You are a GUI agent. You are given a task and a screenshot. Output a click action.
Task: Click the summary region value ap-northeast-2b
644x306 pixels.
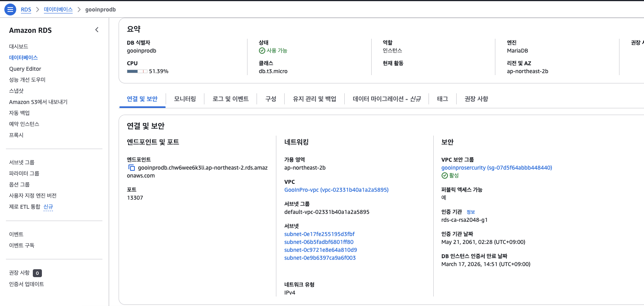528,71
